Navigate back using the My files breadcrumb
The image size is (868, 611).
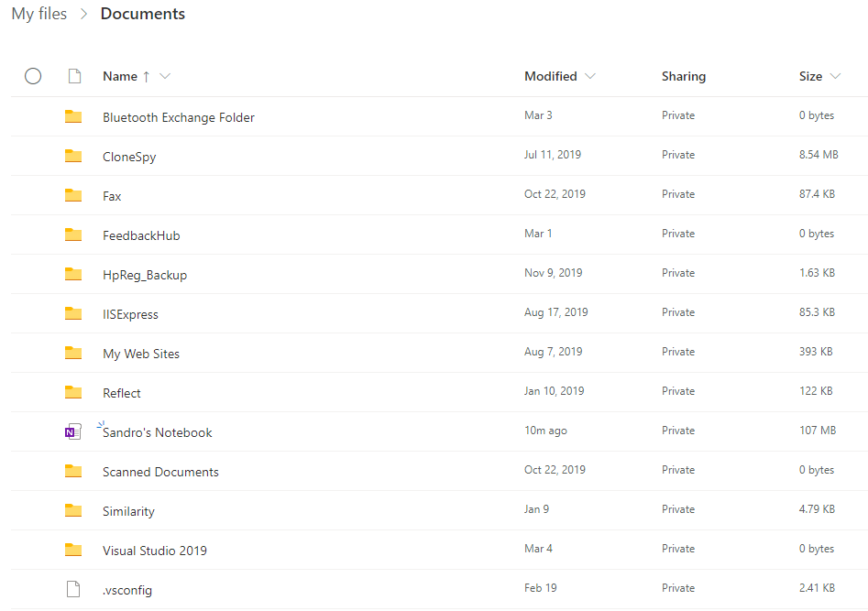[x=38, y=14]
